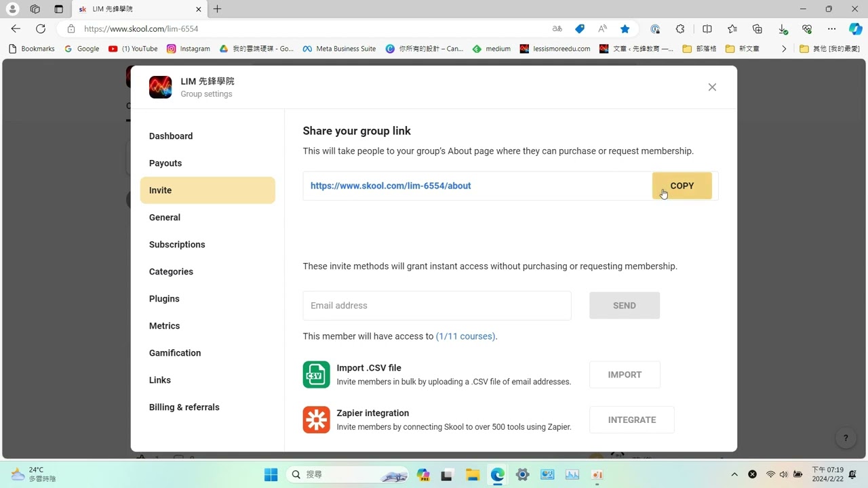
Task: Click the 1/11 courses link
Action: pyautogui.click(x=465, y=336)
